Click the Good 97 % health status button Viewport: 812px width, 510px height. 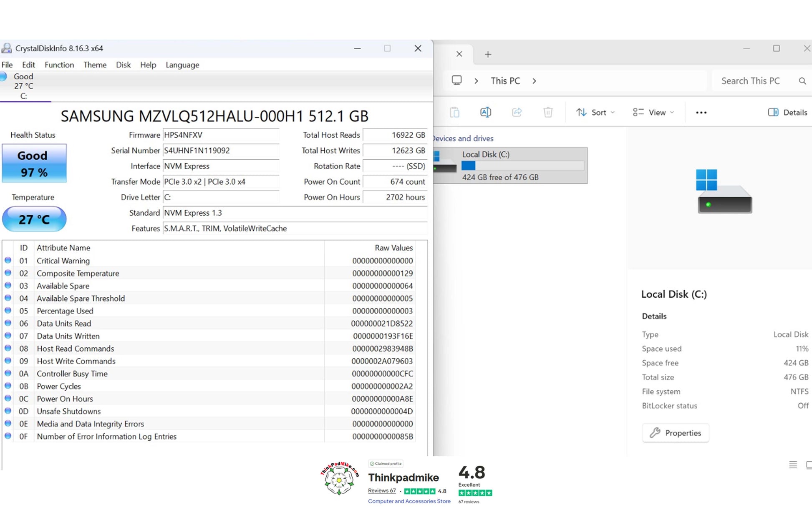pos(34,163)
